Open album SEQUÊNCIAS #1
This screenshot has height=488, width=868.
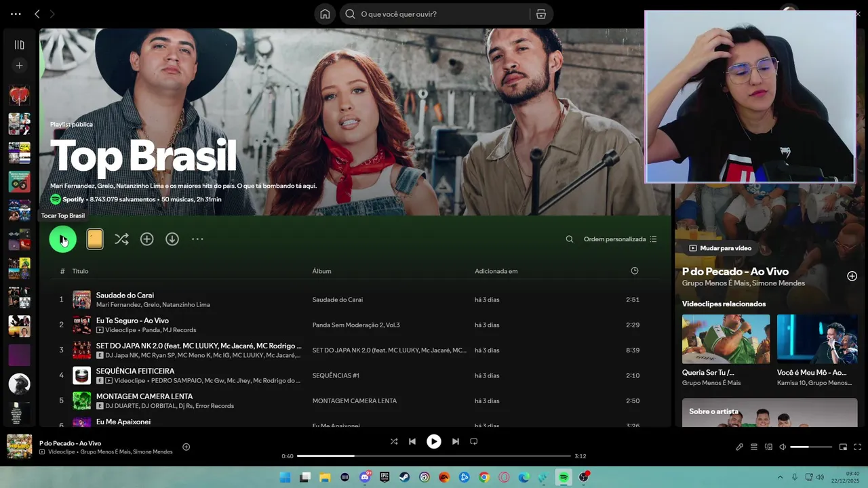[336, 375]
